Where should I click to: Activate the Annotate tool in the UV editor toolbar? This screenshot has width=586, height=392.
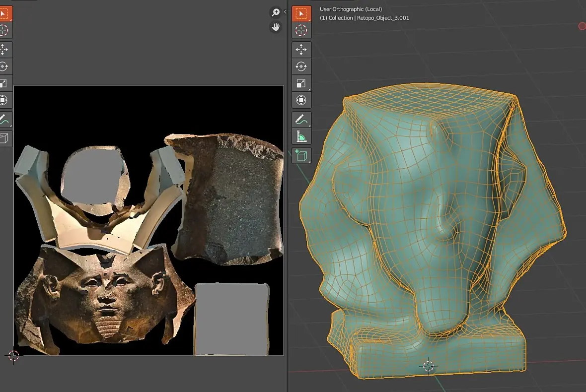[4, 120]
